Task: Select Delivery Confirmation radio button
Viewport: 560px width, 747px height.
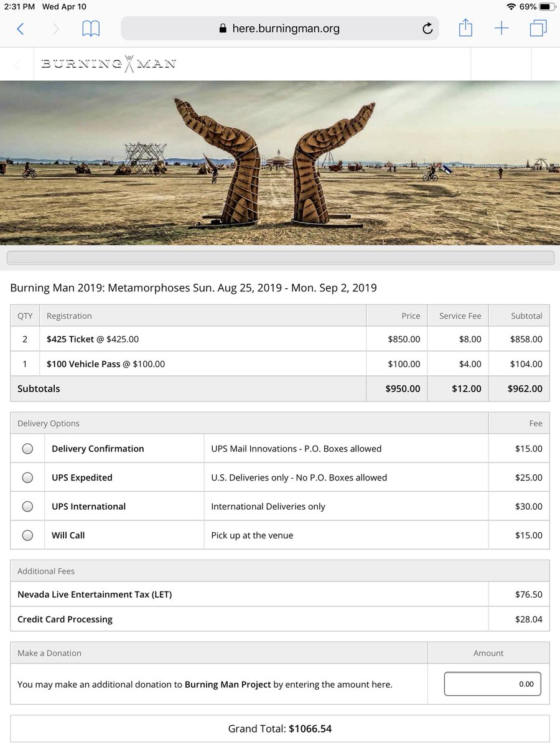Action: (27, 448)
